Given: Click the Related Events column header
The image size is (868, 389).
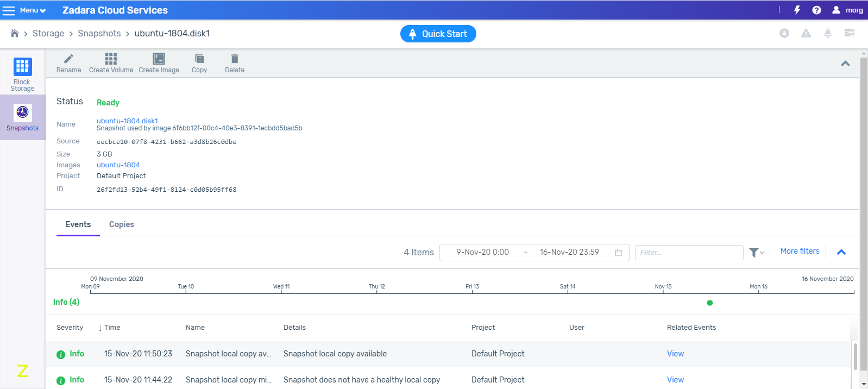Looking at the screenshot, I should click(x=691, y=328).
